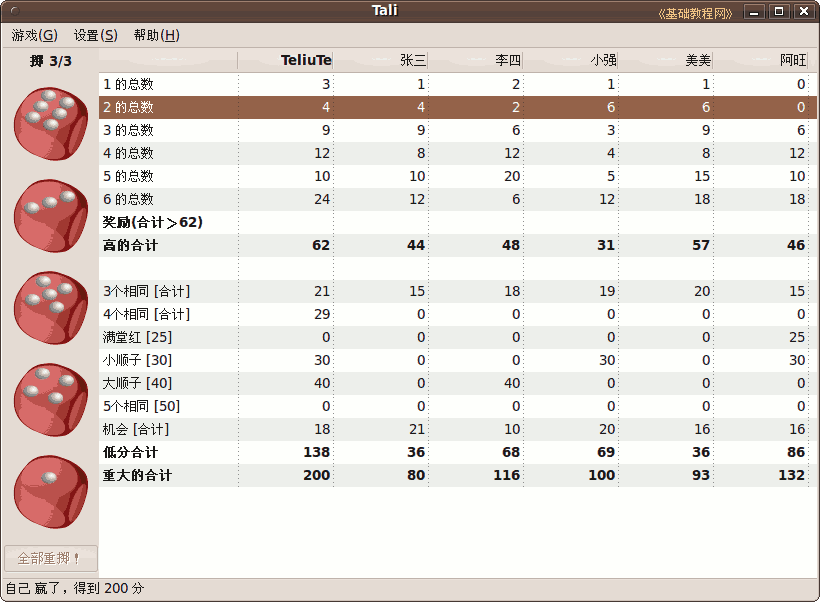Click the 张三 column header
The width and height of the screenshot is (820, 602).
381,60
